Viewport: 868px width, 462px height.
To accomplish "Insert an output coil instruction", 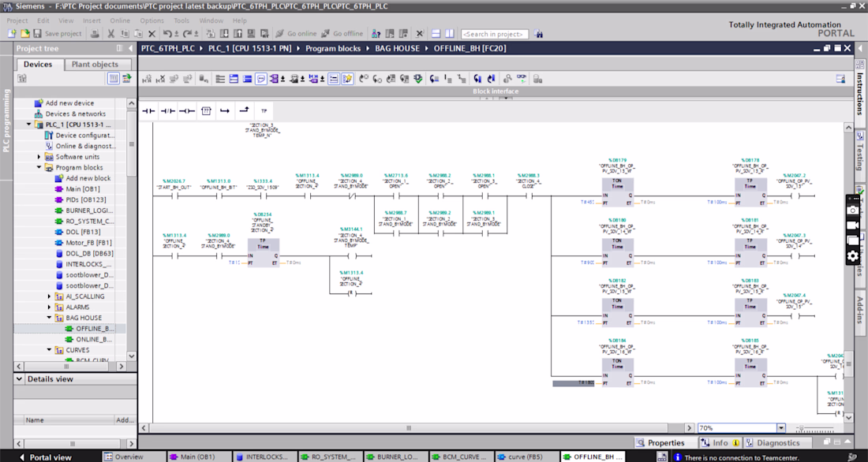I will point(186,111).
